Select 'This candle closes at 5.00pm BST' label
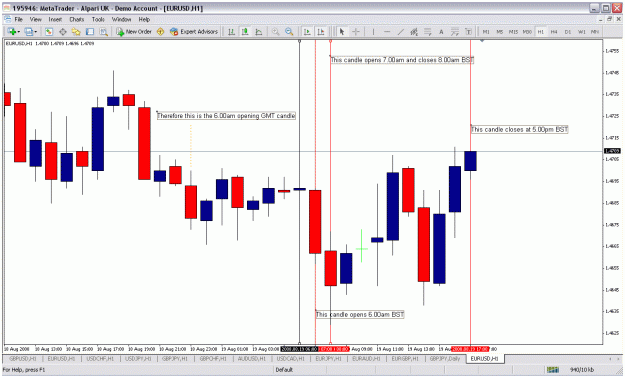Screen dimensions: 625x376 [519, 129]
